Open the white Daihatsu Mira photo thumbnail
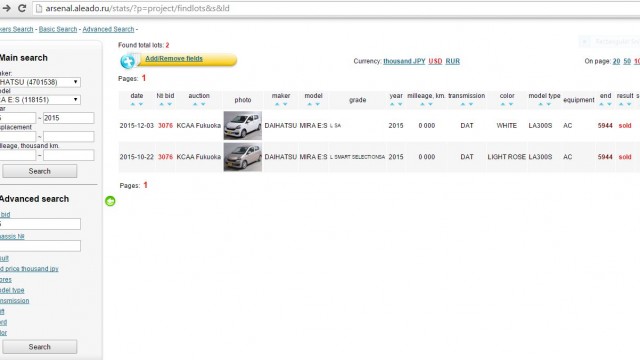Screen dimensions: 640x360 pyautogui.click(x=242, y=125)
